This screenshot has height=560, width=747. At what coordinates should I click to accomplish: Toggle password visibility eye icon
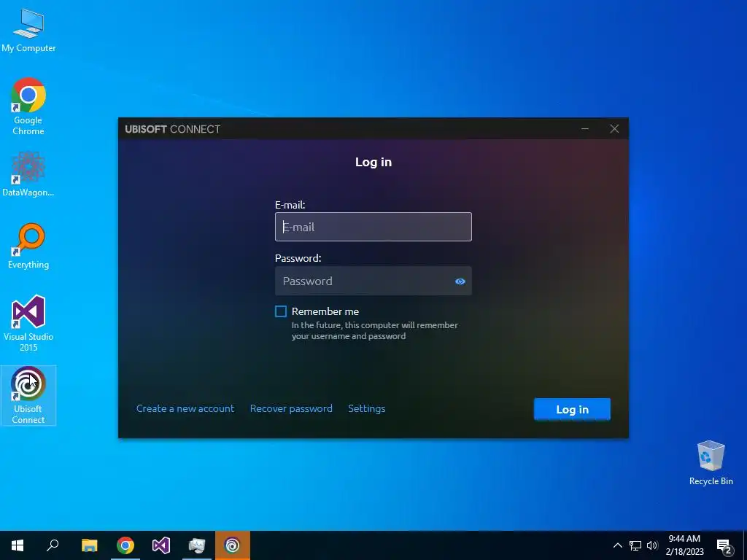460,281
